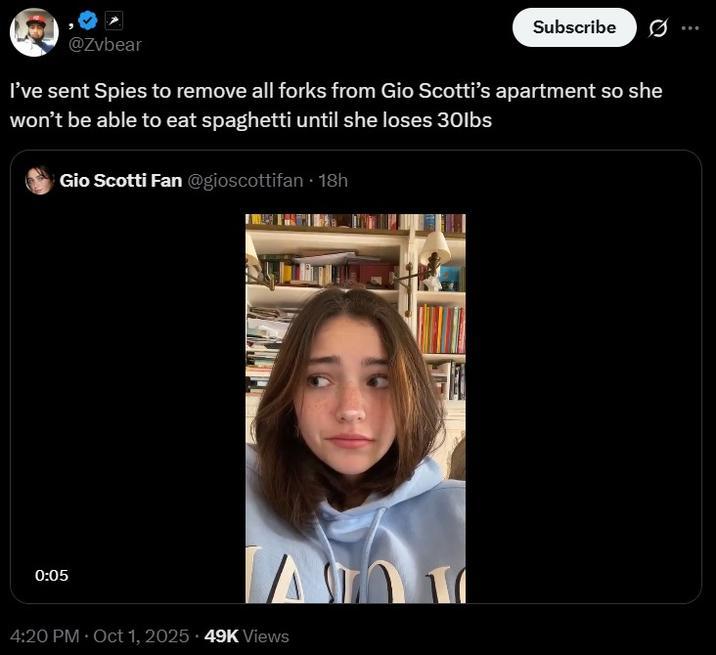Open quoted post via black area left of video
This screenshot has height=655, width=716.
(130, 400)
